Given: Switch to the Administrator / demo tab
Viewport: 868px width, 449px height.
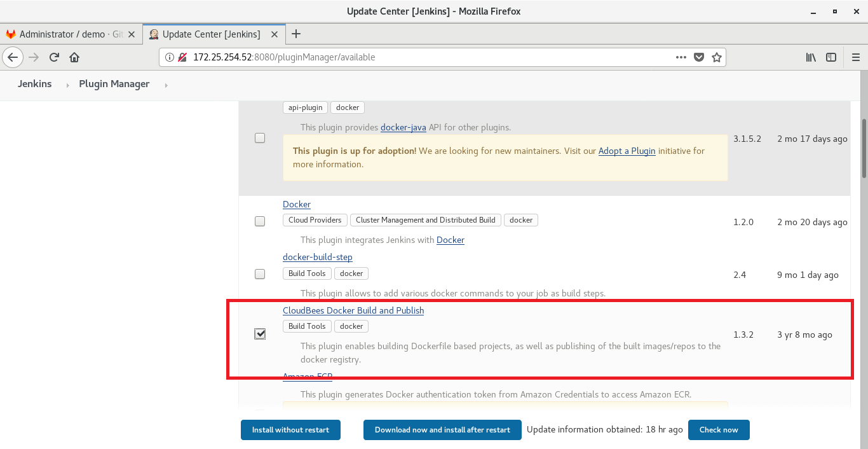Looking at the screenshot, I should click(72, 34).
